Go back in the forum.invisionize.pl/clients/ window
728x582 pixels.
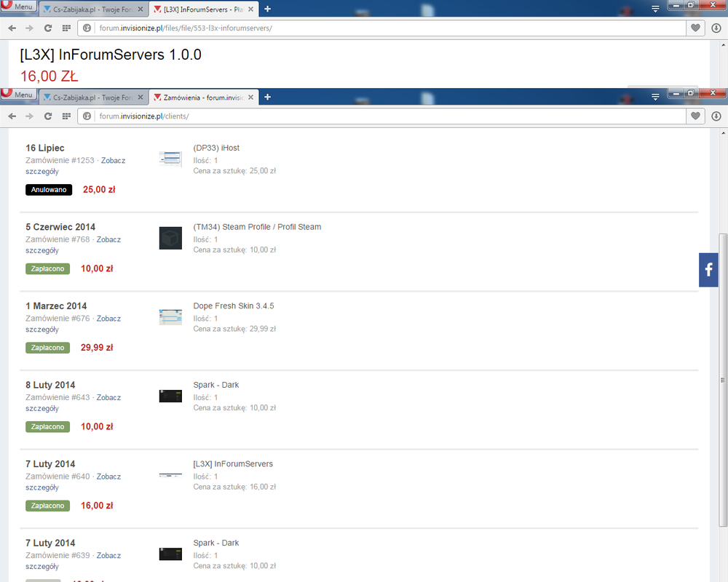pyautogui.click(x=12, y=116)
